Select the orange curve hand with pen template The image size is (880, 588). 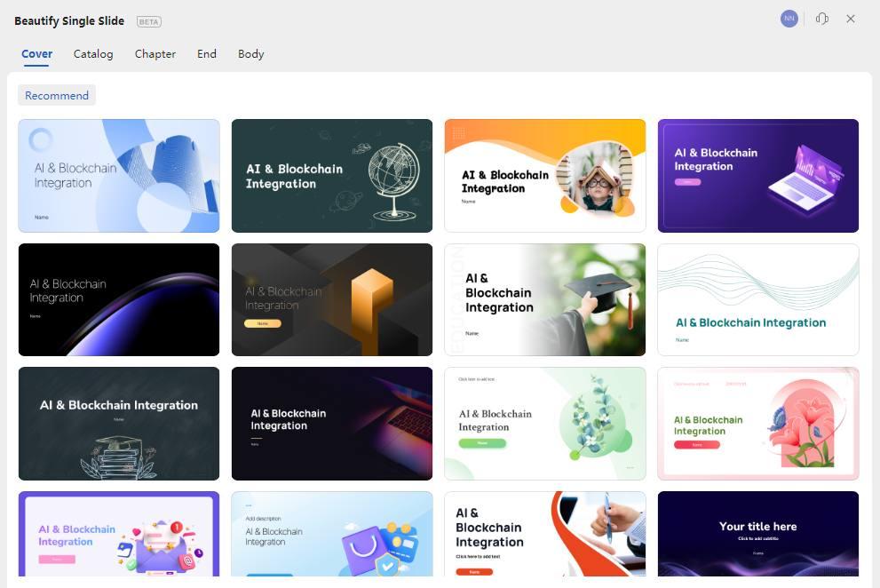(x=545, y=534)
